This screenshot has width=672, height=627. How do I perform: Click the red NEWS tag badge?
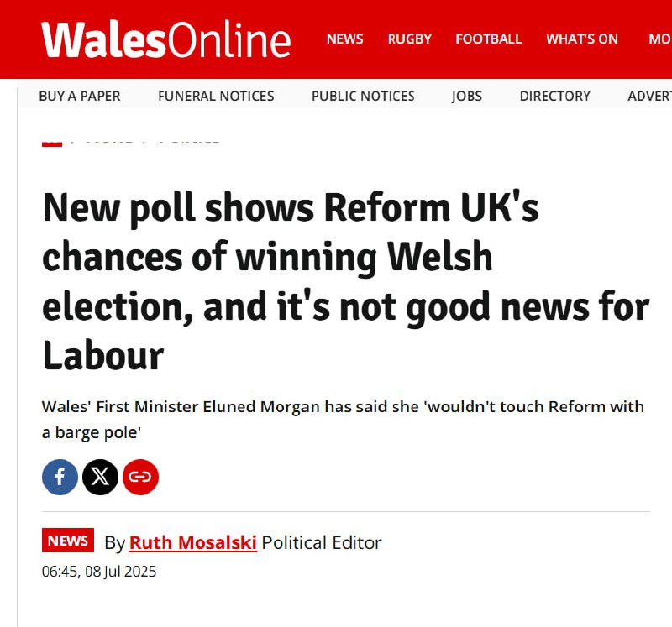click(68, 541)
